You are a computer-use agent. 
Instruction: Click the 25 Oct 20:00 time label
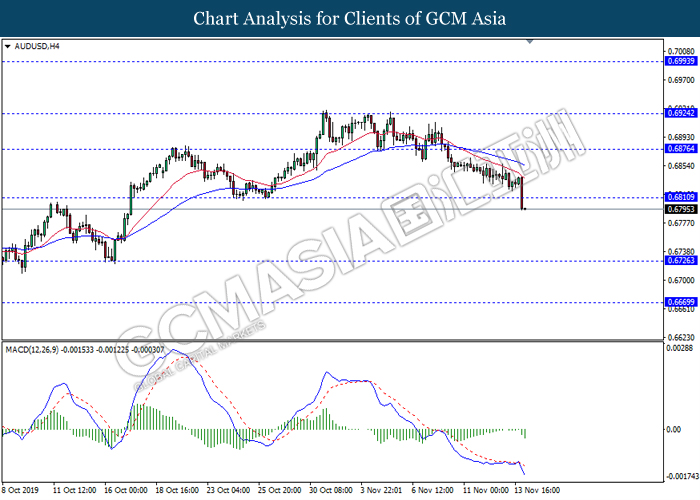(x=279, y=490)
